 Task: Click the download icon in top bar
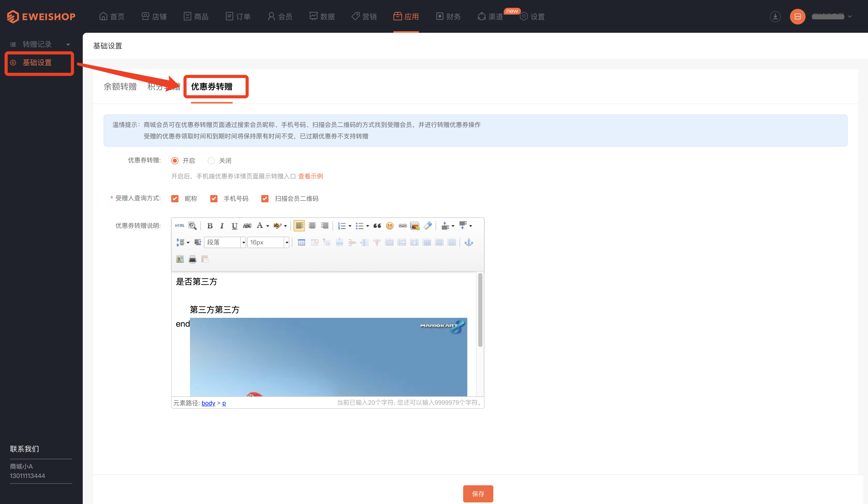[x=775, y=17]
